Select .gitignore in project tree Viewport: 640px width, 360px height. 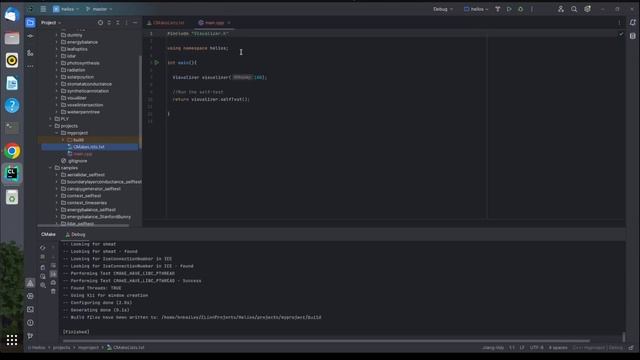[x=77, y=161]
